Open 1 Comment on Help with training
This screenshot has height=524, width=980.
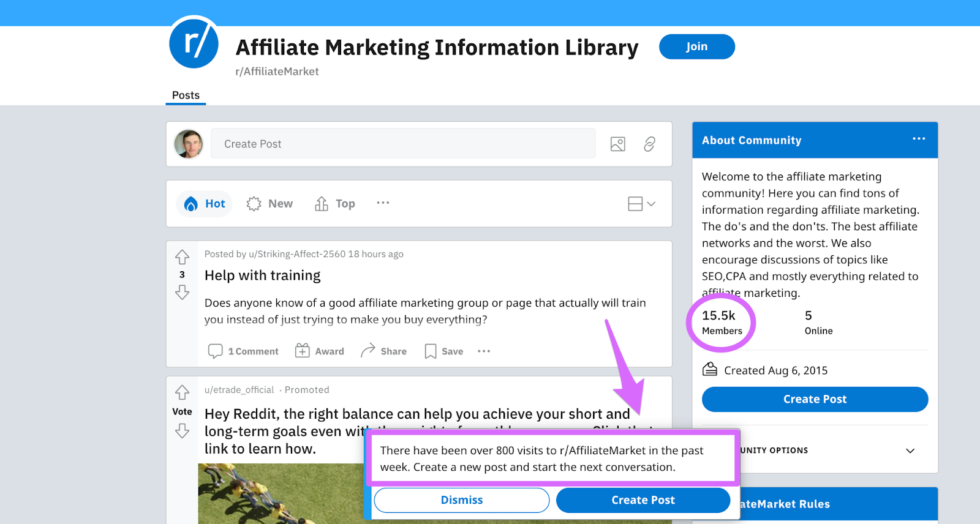click(x=243, y=351)
